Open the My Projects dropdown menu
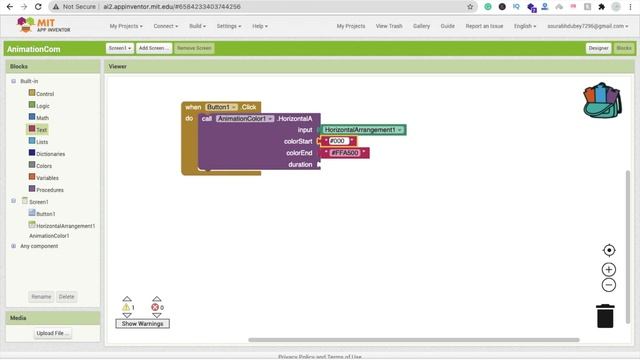 (x=126, y=26)
